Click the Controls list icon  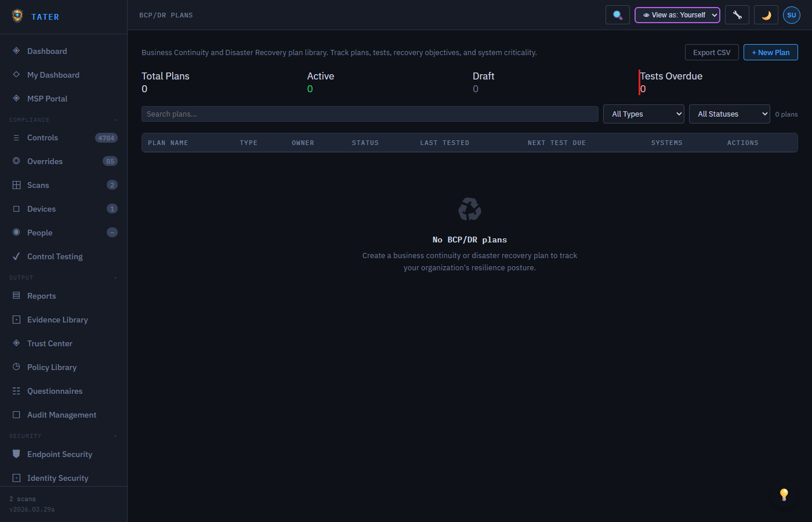pyautogui.click(x=16, y=137)
